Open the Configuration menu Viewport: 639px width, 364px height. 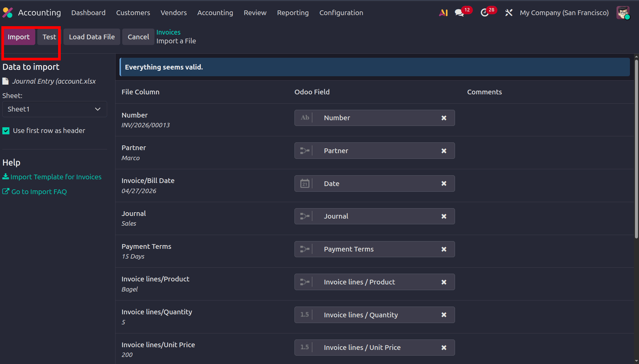[341, 13]
